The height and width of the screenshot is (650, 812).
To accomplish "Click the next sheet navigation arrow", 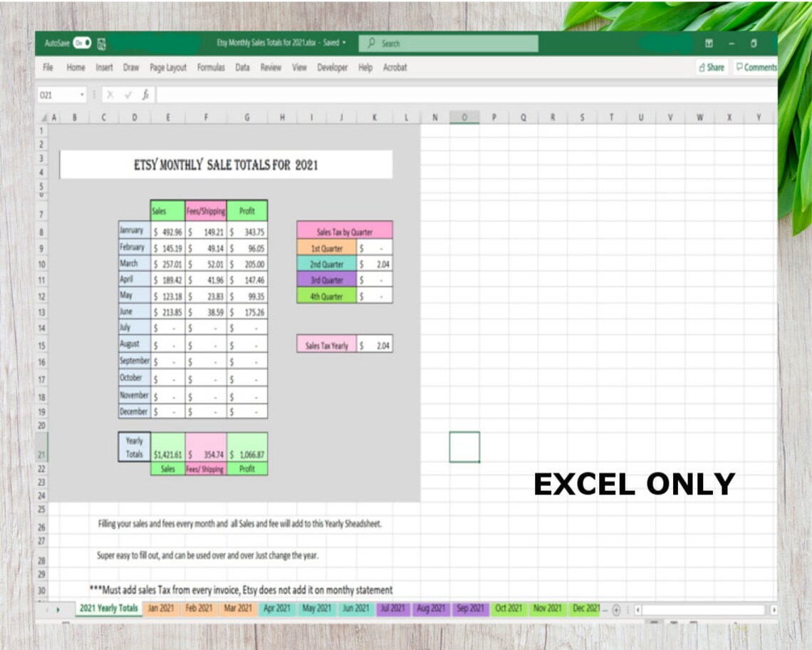I will click(x=58, y=609).
